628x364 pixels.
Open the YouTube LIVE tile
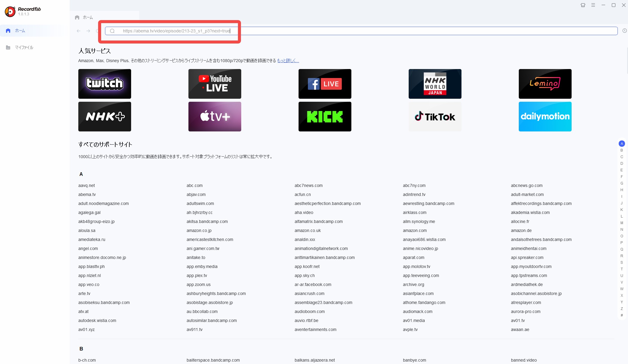tap(215, 84)
